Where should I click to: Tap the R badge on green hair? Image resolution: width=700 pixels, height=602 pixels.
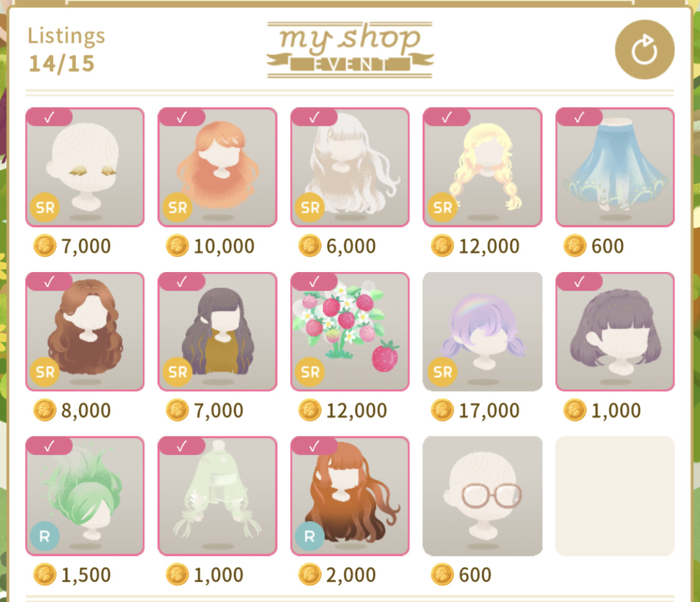click(45, 536)
